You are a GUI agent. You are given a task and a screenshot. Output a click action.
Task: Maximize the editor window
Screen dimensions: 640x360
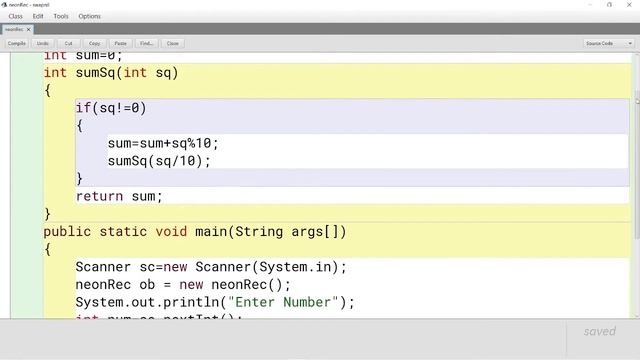(609, 4)
